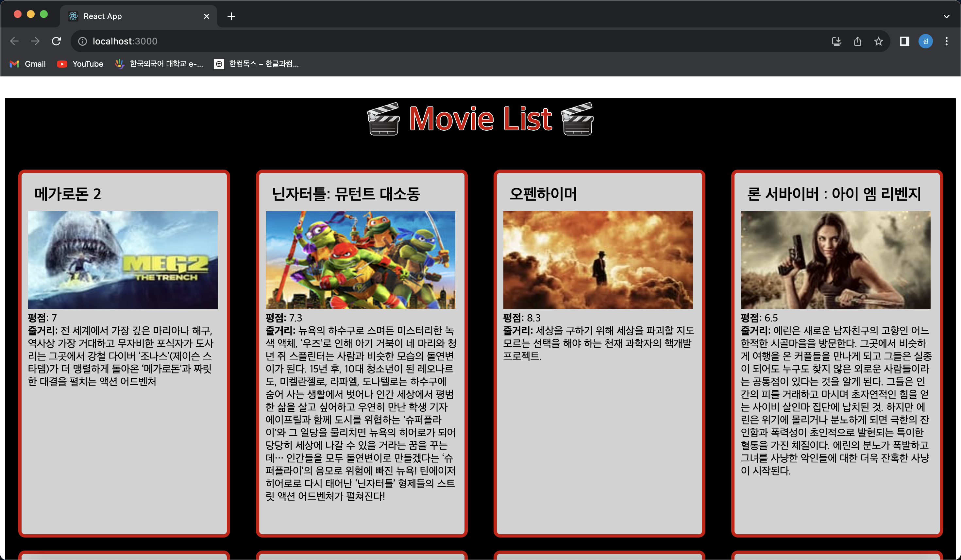Click the clapperboard icon left of Movie List

[x=383, y=119]
